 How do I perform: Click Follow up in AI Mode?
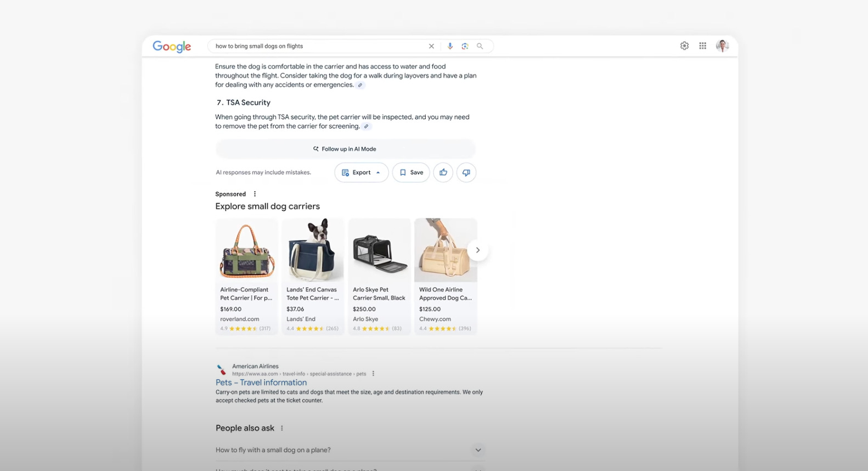pos(346,149)
